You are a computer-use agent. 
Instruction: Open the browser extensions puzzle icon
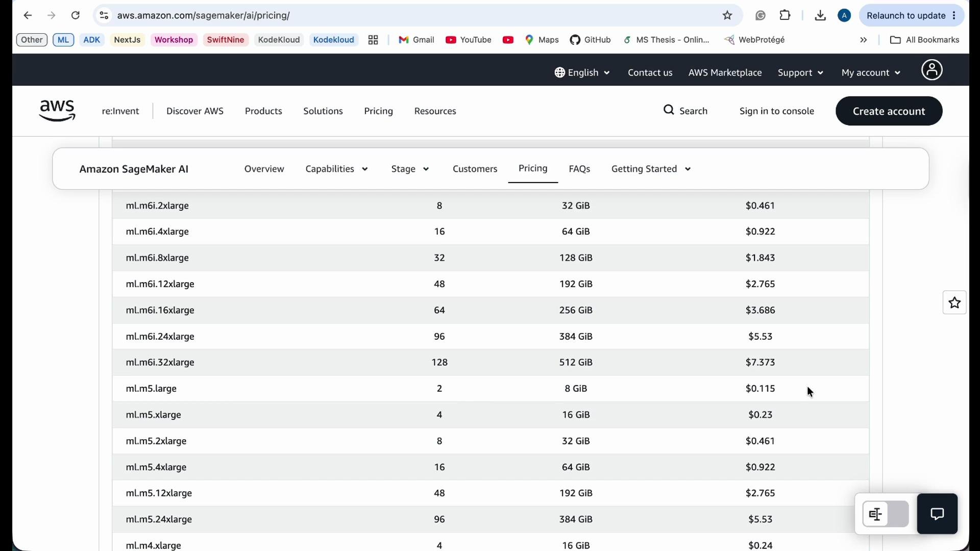click(786, 16)
